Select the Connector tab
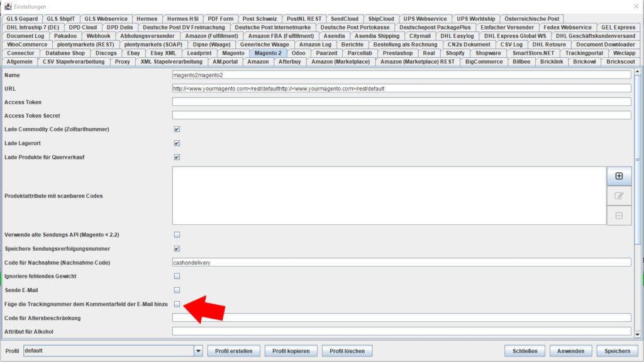Image resolution: width=644 pixels, height=362 pixels. click(21, 53)
